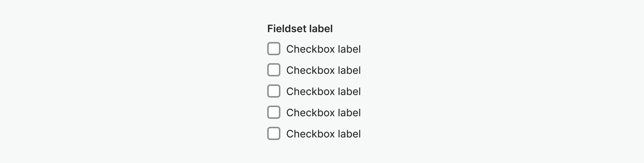Screen dimensions: 644x163
Task: Check the bottom-most checkbox square
Action: point(274,133)
